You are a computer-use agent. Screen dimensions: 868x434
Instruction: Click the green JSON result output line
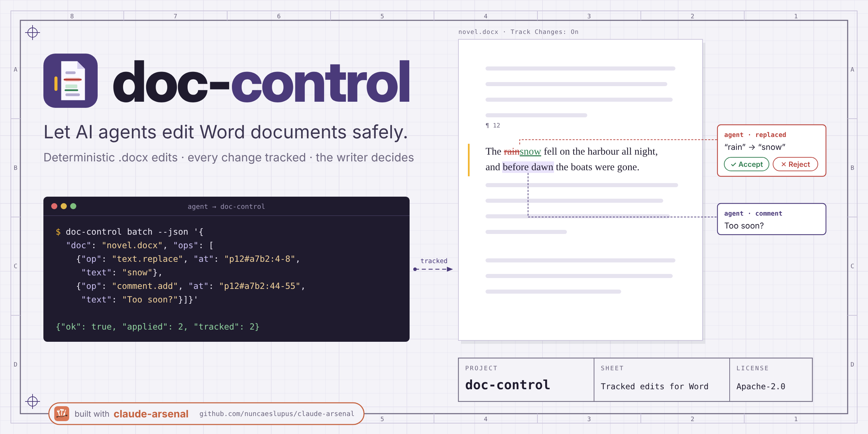coord(158,327)
